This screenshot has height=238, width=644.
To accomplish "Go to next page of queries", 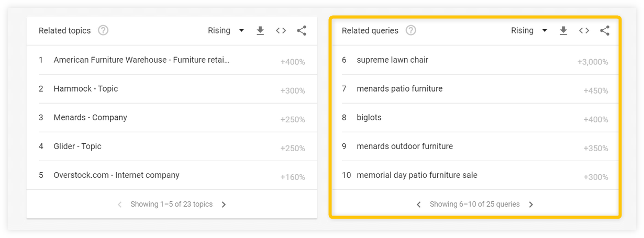I will (531, 205).
